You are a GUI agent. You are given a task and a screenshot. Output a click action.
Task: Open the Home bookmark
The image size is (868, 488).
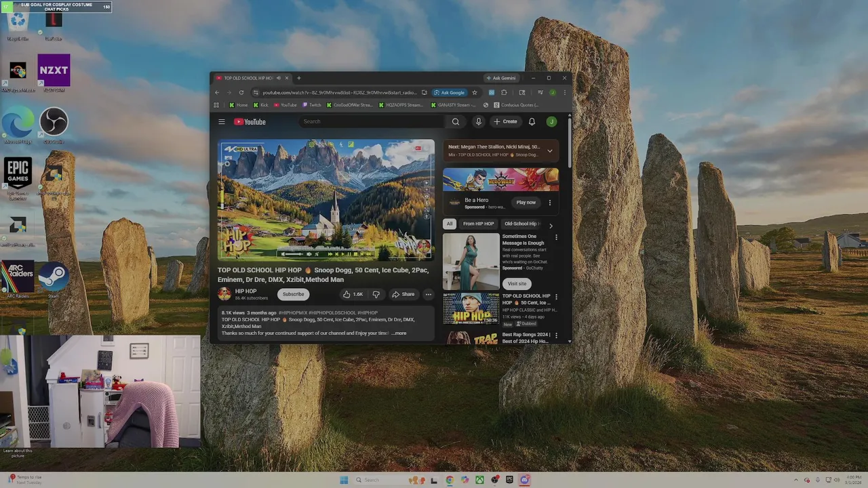(x=239, y=105)
